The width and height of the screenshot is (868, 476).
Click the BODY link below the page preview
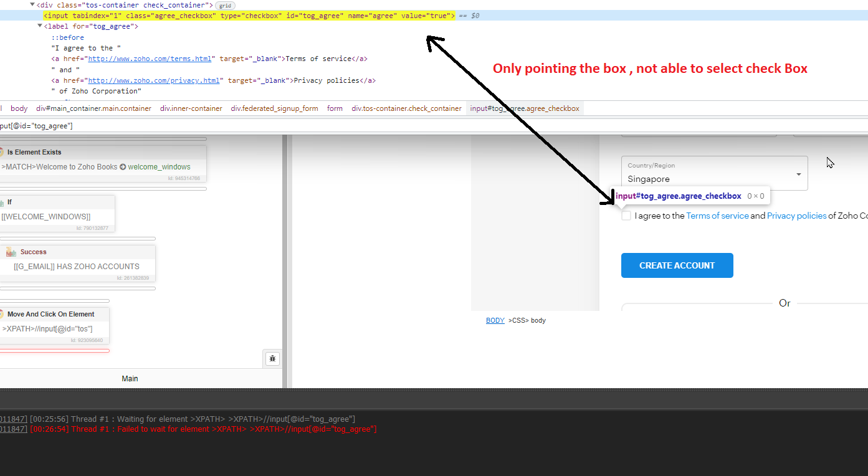coord(495,320)
